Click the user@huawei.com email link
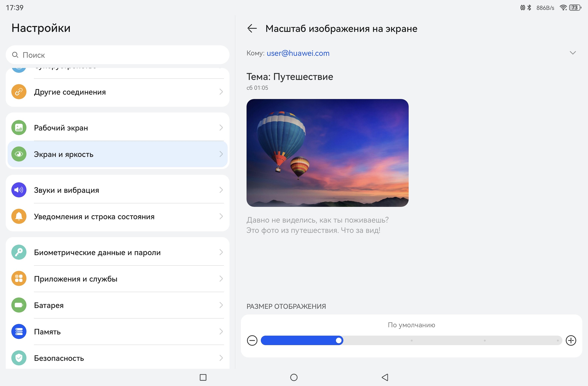The height and width of the screenshot is (386, 588). click(298, 53)
